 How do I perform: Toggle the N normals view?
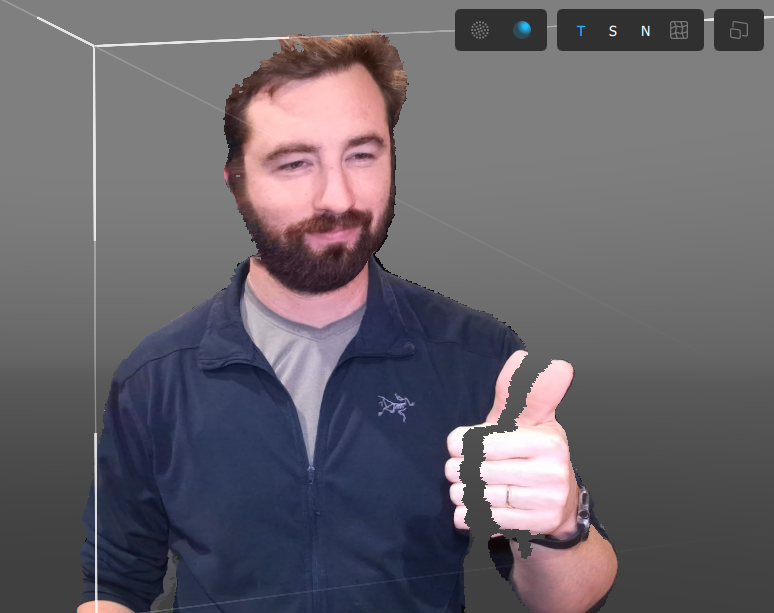tap(645, 31)
